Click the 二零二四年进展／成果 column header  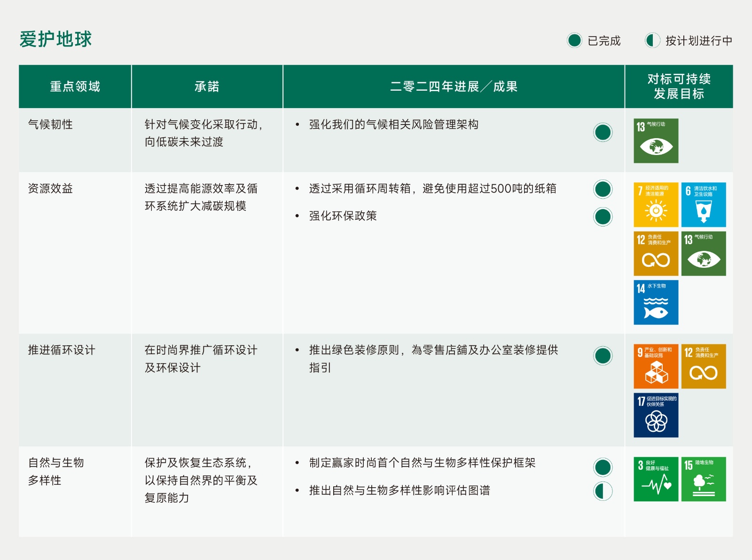(x=454, y=86)
